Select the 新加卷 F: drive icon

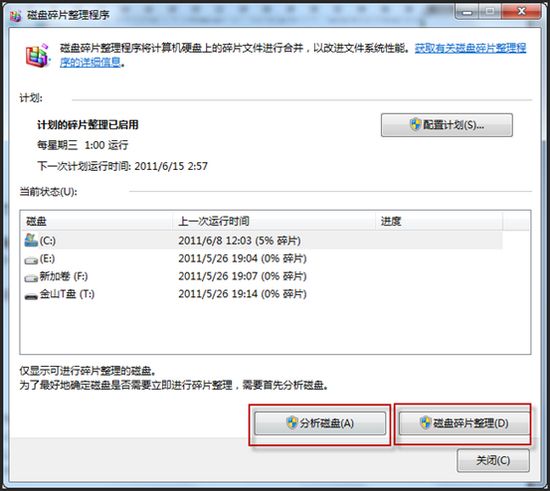31,278
